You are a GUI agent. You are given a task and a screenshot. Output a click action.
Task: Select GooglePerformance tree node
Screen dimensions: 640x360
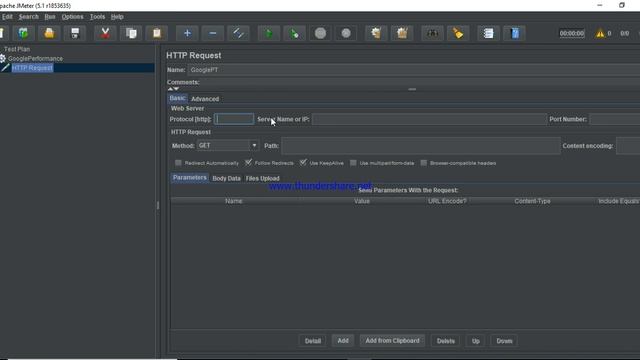(x=36, y=58)
